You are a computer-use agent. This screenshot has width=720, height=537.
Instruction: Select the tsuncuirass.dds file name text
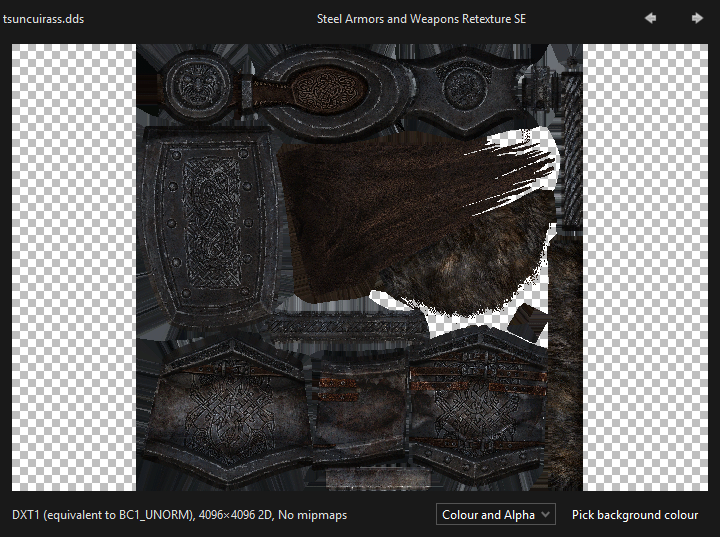point(43,19)
